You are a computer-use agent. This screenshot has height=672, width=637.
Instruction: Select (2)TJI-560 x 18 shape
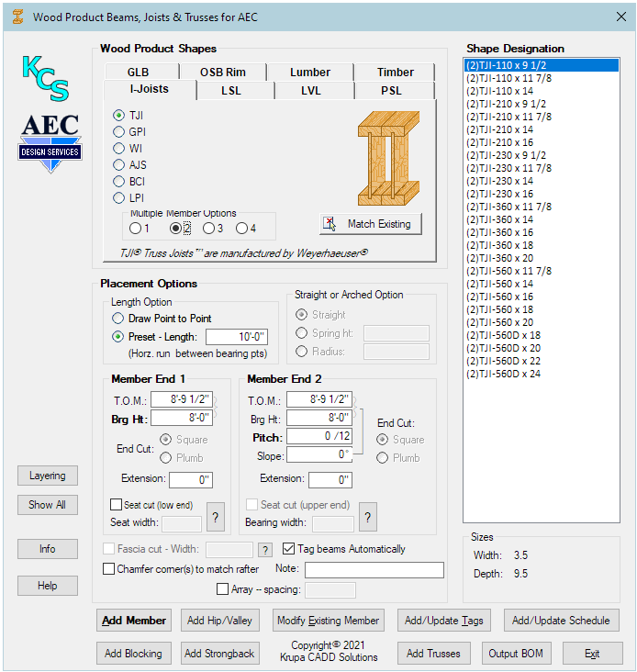pyautogui.click(x=542, y=309)
